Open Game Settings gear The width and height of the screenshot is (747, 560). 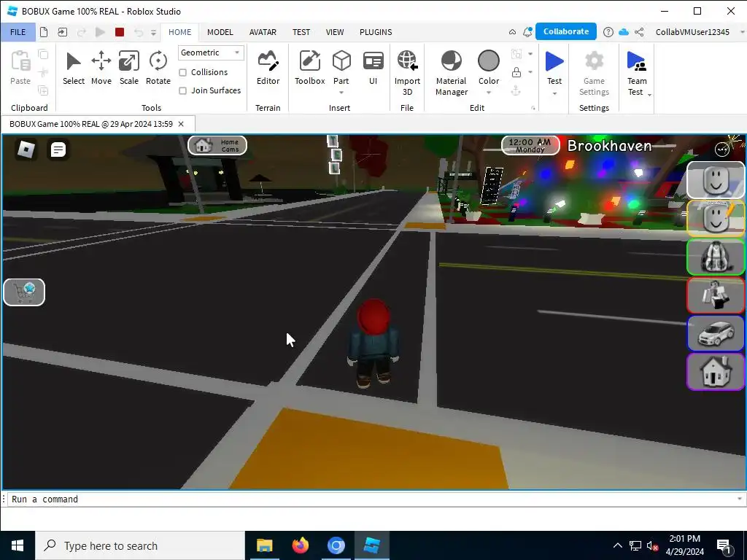594,72
